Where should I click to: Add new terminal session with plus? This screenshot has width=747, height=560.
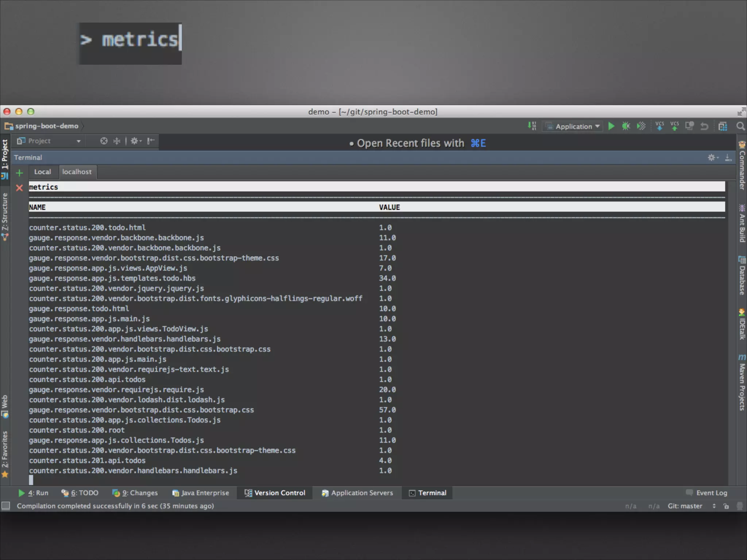point(20,173)
